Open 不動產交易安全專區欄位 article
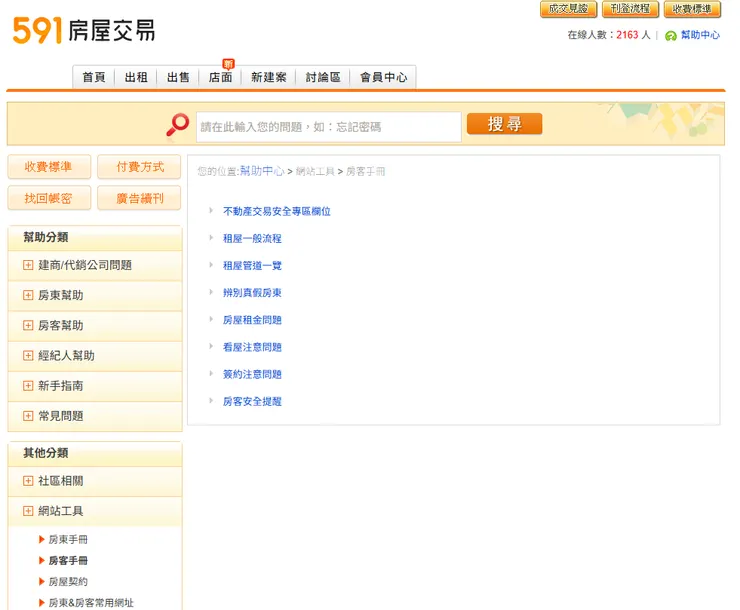This screenshot has height=610, width=740. [x=277, y=211]
